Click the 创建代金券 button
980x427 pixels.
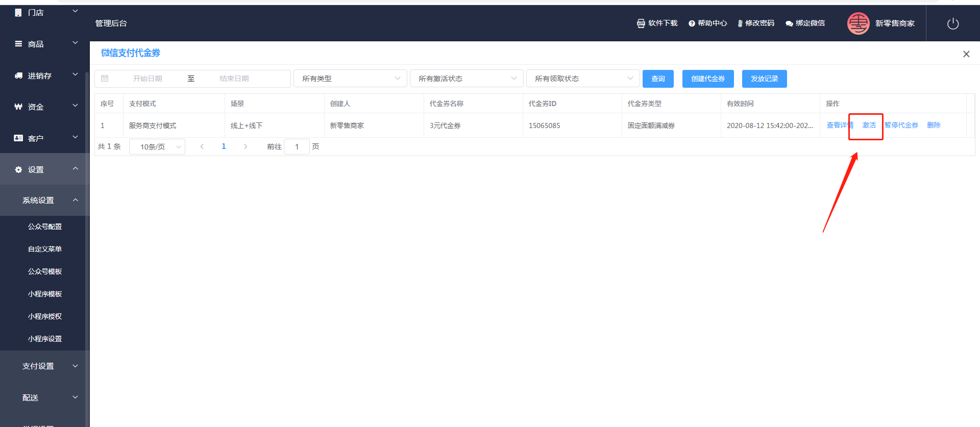click(x=708, y=79)
